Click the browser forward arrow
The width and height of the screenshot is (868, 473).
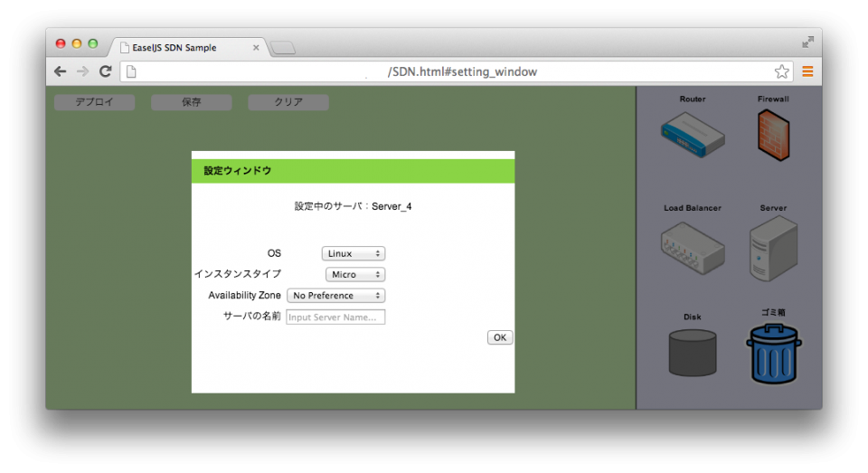point(82,71)
